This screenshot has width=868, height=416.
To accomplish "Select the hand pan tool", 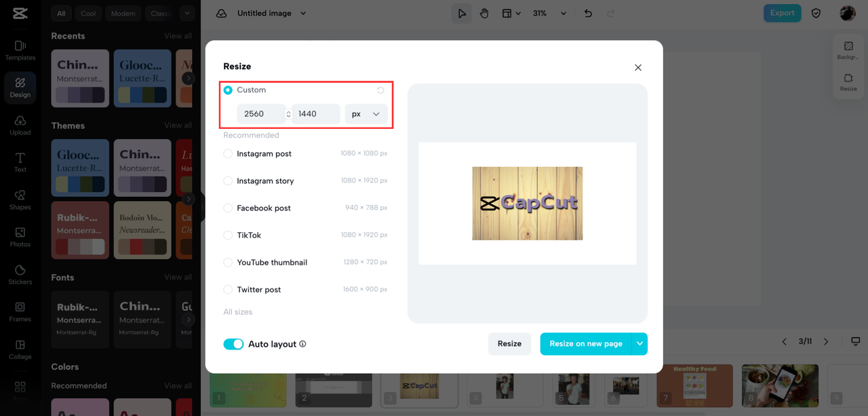I will [484, 13].
